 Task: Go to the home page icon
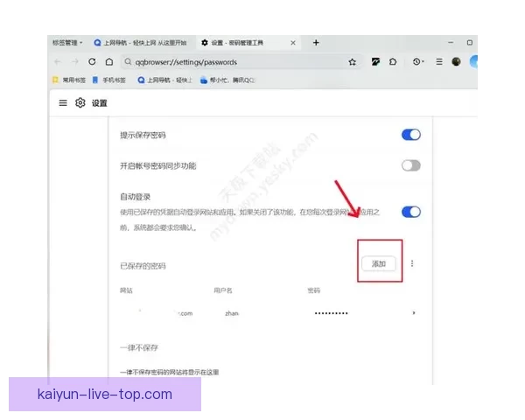click(109, 61)
